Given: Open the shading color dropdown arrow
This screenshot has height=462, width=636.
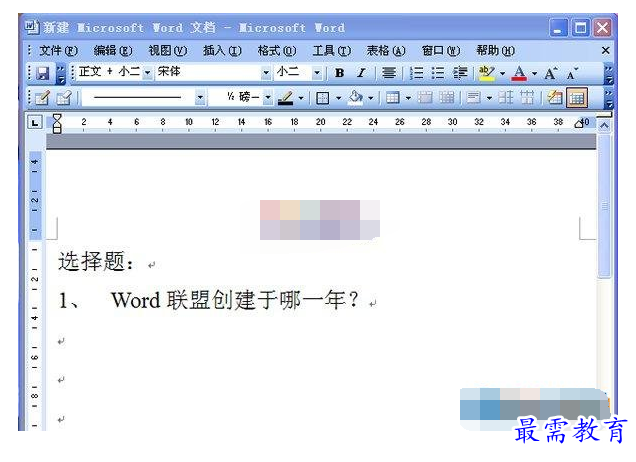Looking at the screenshot, I should [370, 98].
